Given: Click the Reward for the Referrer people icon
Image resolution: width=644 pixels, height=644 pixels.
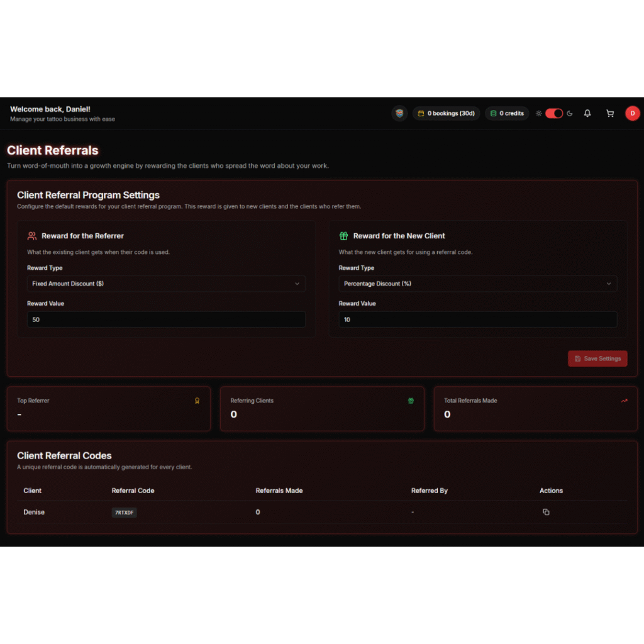Looking at the screenshot, I should pyautogui.click(x=32, y=236).
